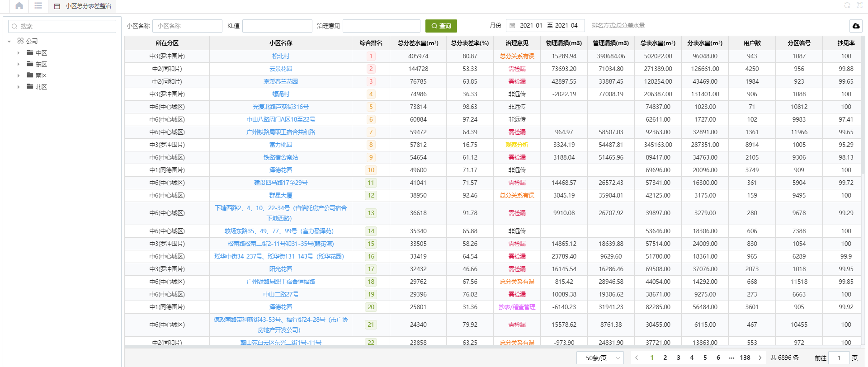Click the 小区名称 input field
868x367 pixels.
tap(187, 26)
